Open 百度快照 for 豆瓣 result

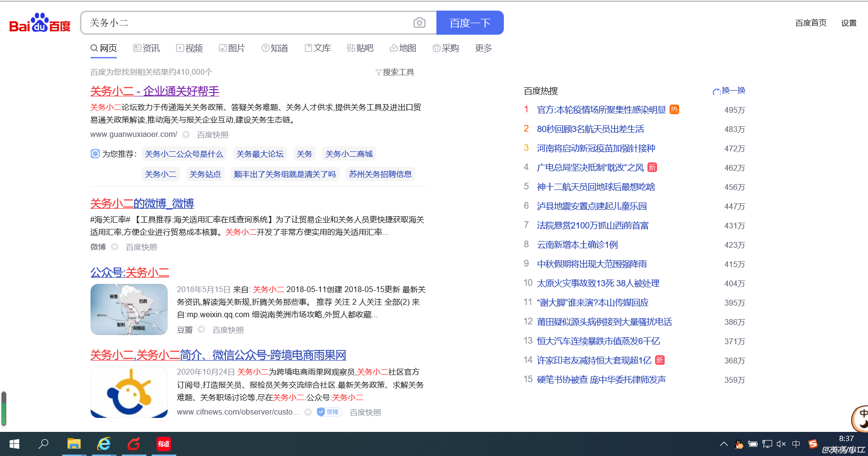pyautogui.click(x=228, y=330)
